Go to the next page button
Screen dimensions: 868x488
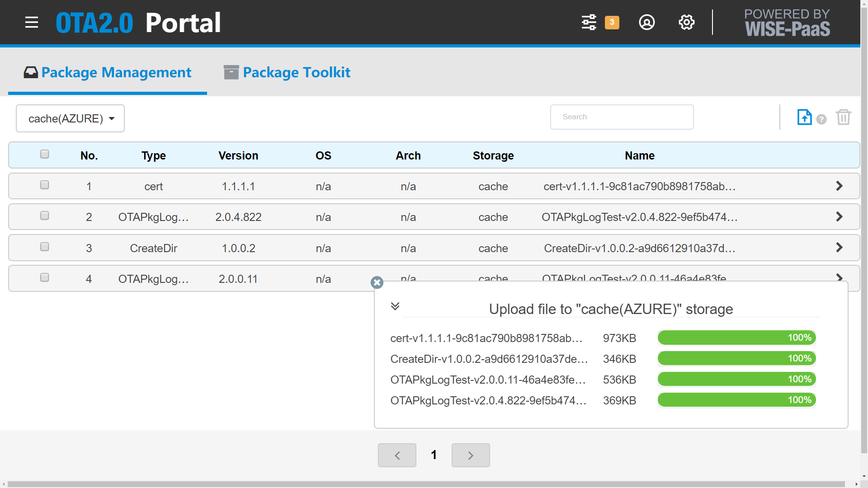tap(471, 455)
